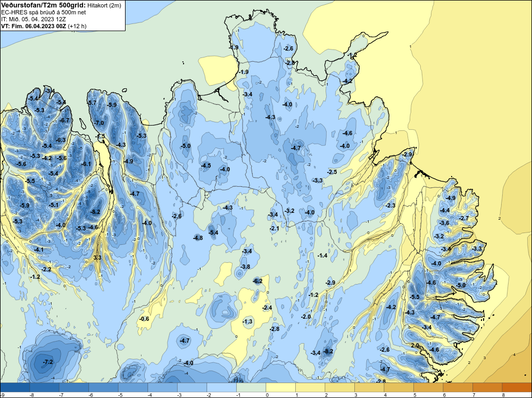Click the -5.7 temperature value
The height and width of the screenshot is (398, 532).
[x=92, y=103]
